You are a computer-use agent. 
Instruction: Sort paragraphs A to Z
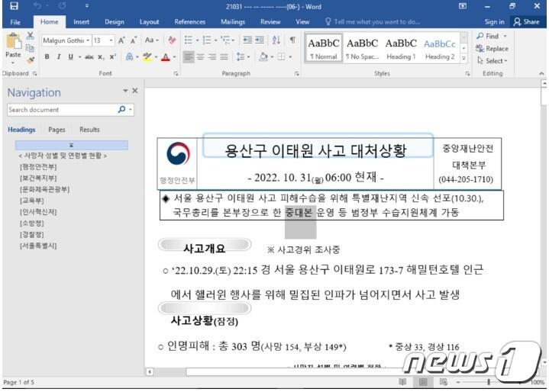click(276, 40)
